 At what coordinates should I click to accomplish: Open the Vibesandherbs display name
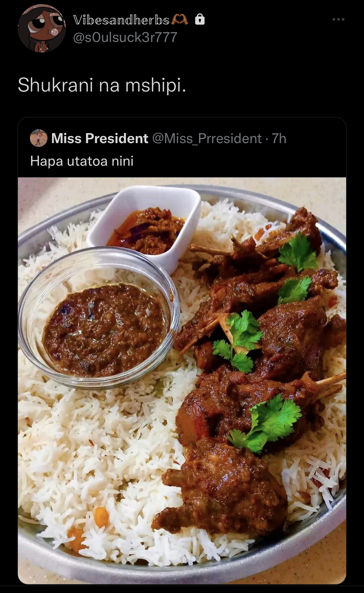[x=121, y=20]
